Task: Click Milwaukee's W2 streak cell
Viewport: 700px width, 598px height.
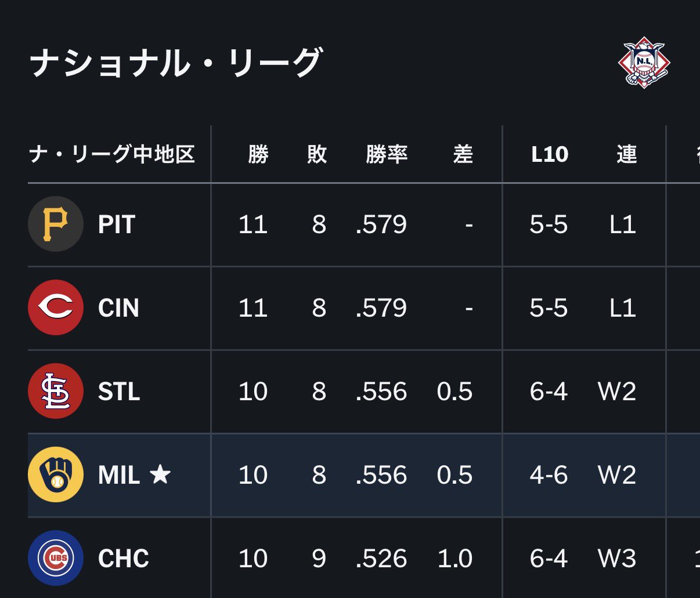Action: coord(617,475)
